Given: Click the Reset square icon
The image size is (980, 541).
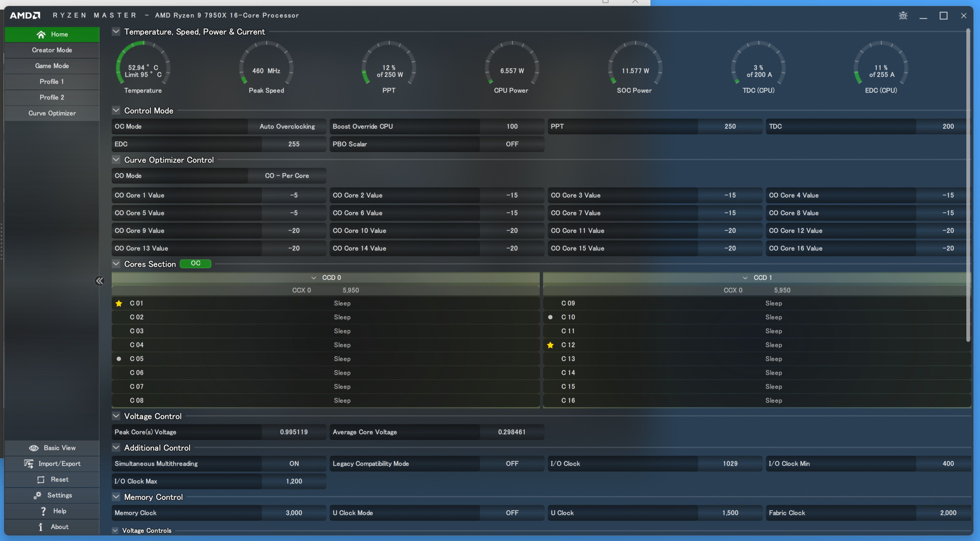Looking at the screenshot, I should (41, 479).
